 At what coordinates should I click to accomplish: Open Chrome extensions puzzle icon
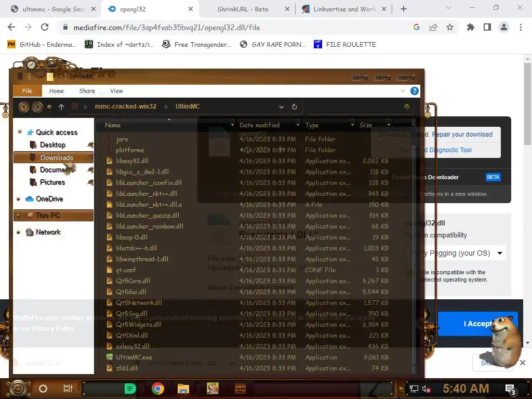471,27
